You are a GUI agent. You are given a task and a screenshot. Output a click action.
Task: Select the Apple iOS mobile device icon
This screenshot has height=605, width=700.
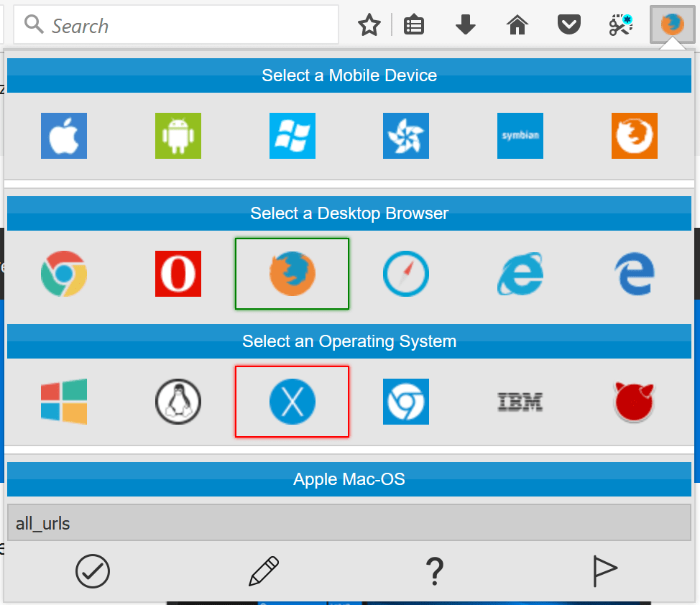tap(64, 136)
